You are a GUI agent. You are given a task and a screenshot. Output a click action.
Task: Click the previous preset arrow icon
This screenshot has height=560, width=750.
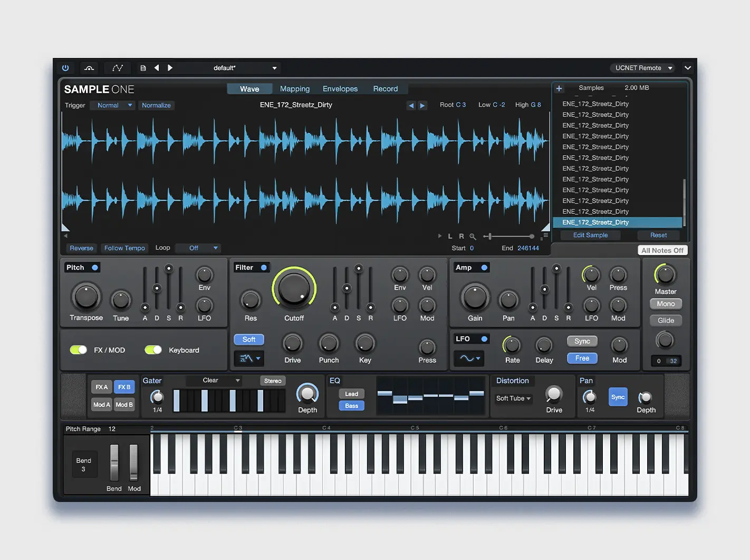coord(157,68)
